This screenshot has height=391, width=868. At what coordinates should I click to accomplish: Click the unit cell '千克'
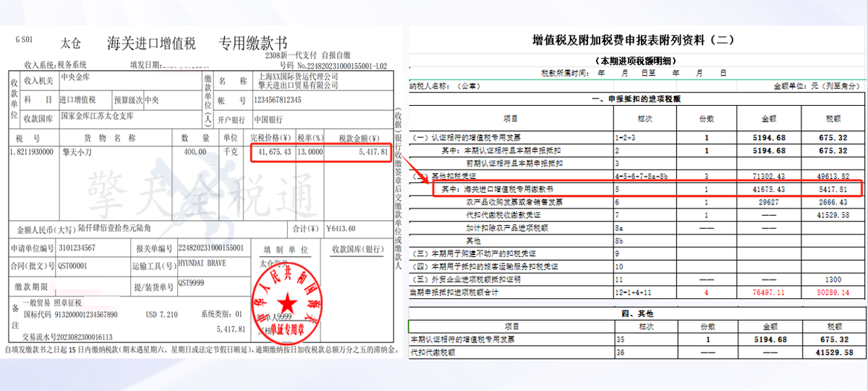point(230,153)
